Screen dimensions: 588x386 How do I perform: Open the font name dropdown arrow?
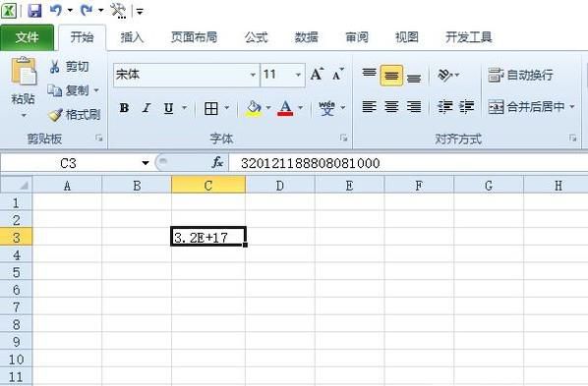tap(253, 75)
